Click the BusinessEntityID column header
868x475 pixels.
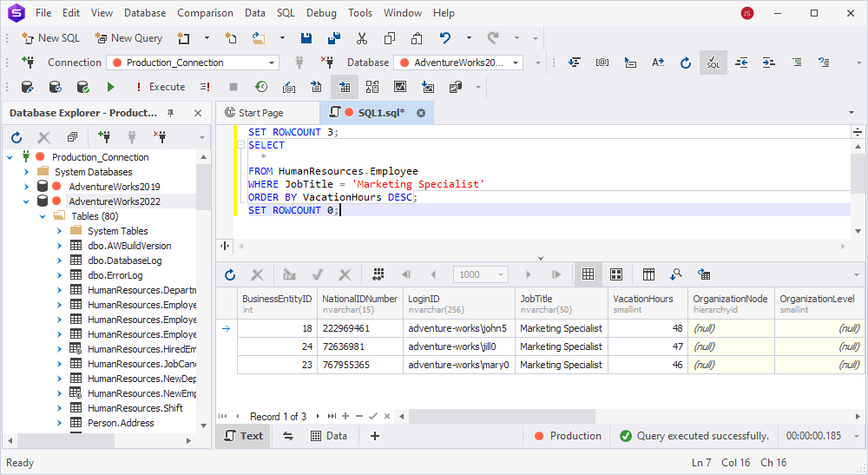coord(278,303)
